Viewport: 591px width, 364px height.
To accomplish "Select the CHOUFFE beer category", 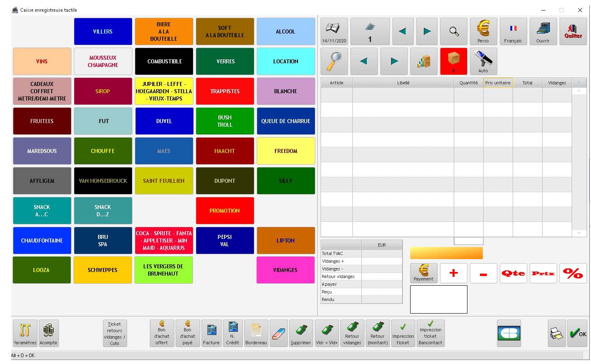I will pos(103,151).
